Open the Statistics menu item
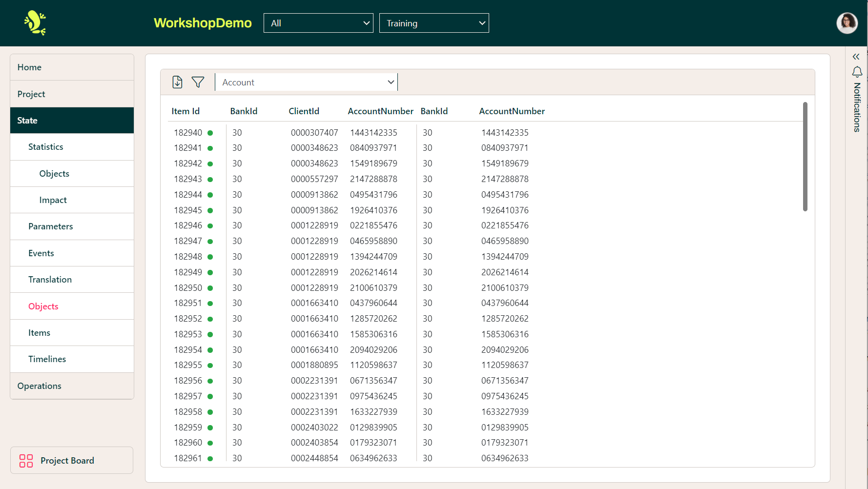Image resolution: width=868 pixels, height=489 pixels. pos(46,147)
